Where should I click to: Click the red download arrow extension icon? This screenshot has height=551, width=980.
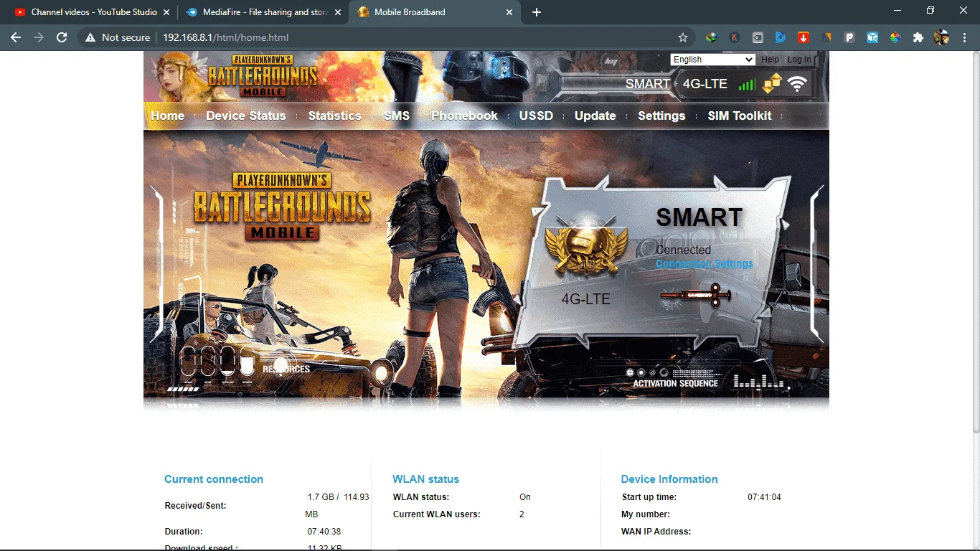804,37
